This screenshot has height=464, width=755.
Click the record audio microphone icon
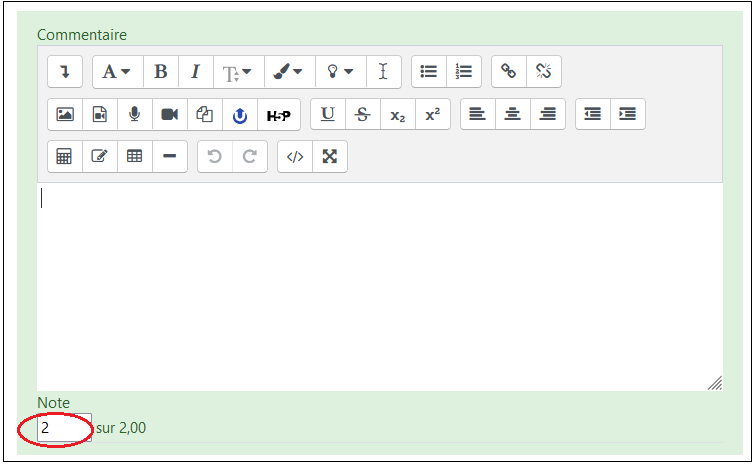(x=134, y=114)
